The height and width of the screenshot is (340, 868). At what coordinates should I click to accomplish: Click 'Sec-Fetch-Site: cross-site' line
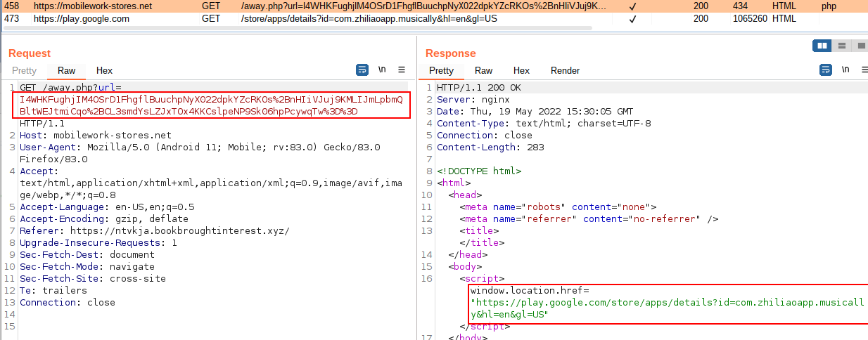point(93,279)
